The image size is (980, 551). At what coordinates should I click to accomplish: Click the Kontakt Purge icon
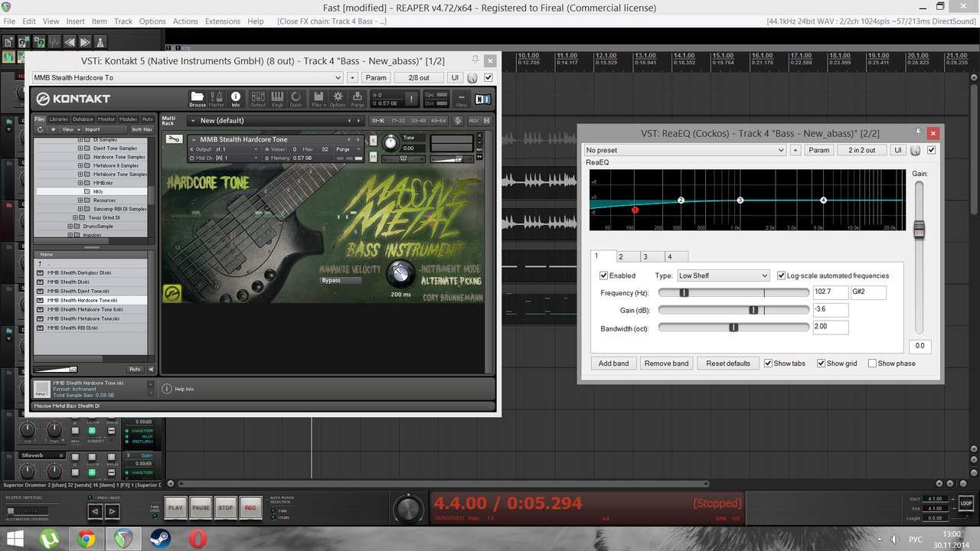click(x=357, y=99)
